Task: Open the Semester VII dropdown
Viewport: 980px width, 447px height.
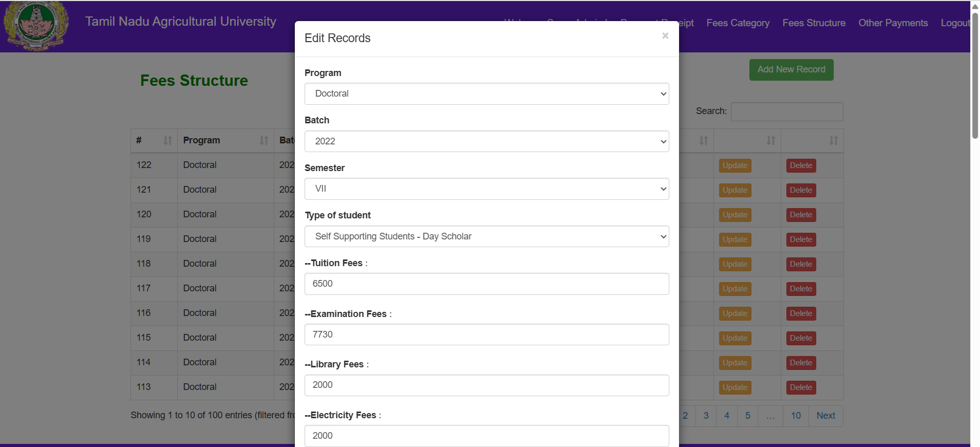Action: point(486,189)
